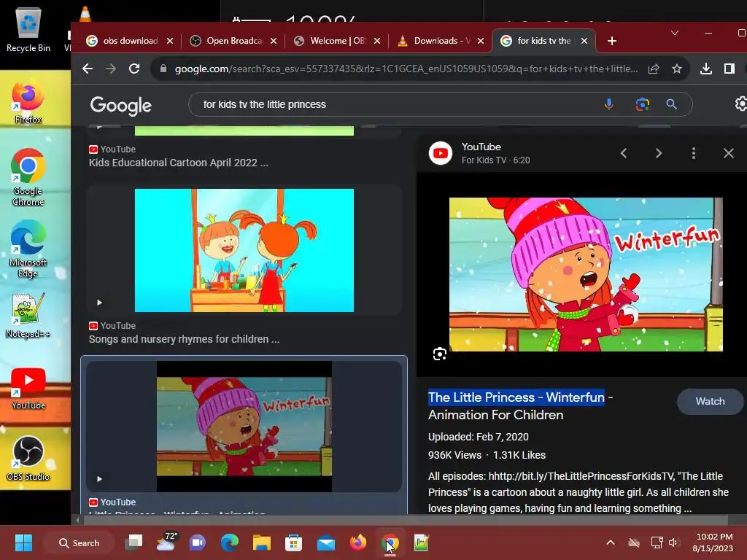Viewport: 747px width, 560px height.
Task: Reload the current Google page
Action: pos(134,69)
